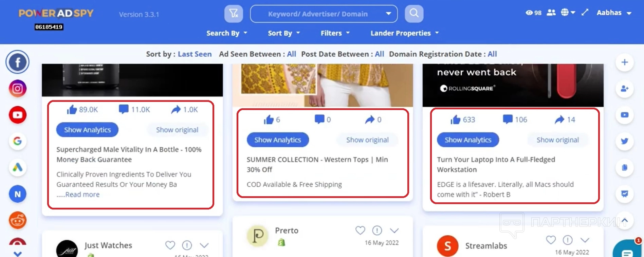Enter fullscreen with the expand arrows icon
644x257 pixels.
coord(585,13)
